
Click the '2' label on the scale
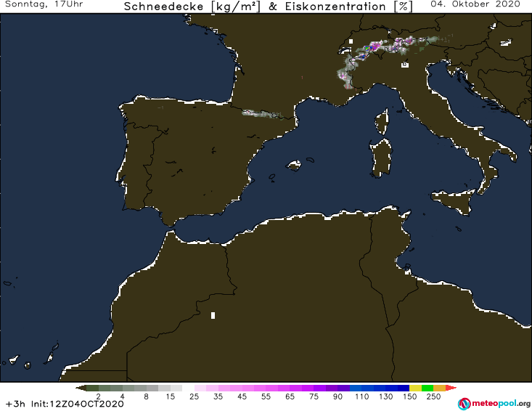pyautogui.click(x=99, y=396)
